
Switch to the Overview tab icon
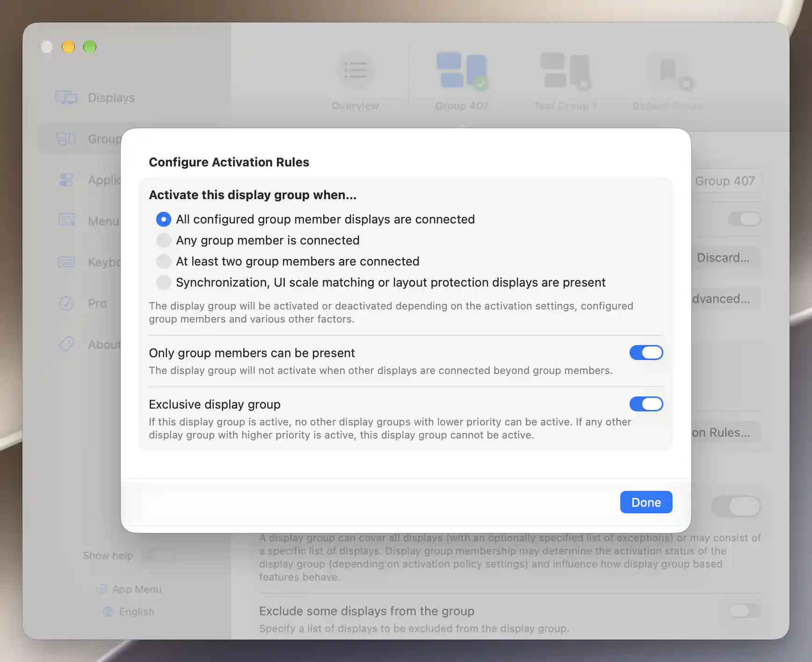click(355, 70)
